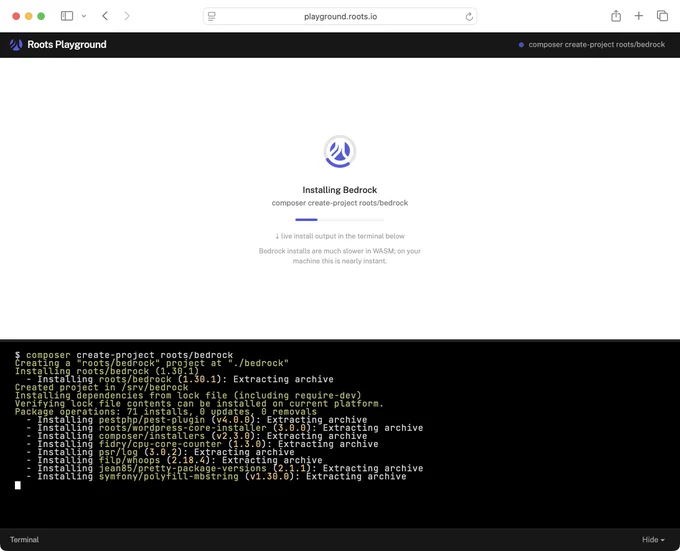This screenshot has width=680, height=551.
Task: Select the roots/wordpress-core-installer install line
Action: [x=225, y=428]
